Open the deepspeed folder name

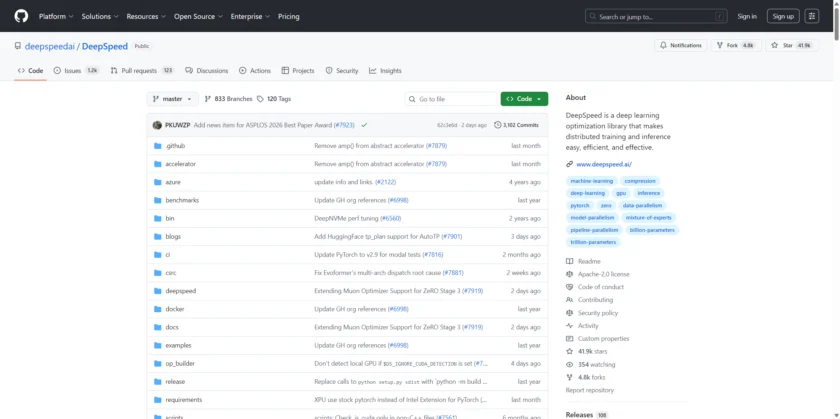click(181, 291)
